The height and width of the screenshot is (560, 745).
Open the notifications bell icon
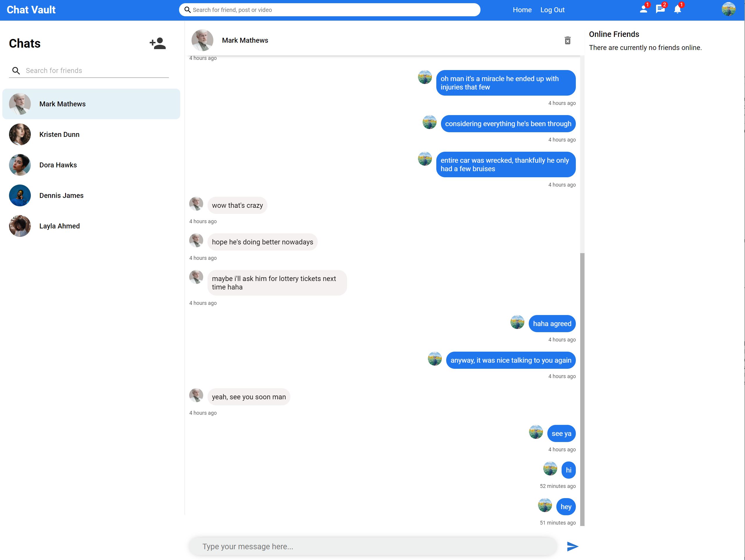pos(677,9)
